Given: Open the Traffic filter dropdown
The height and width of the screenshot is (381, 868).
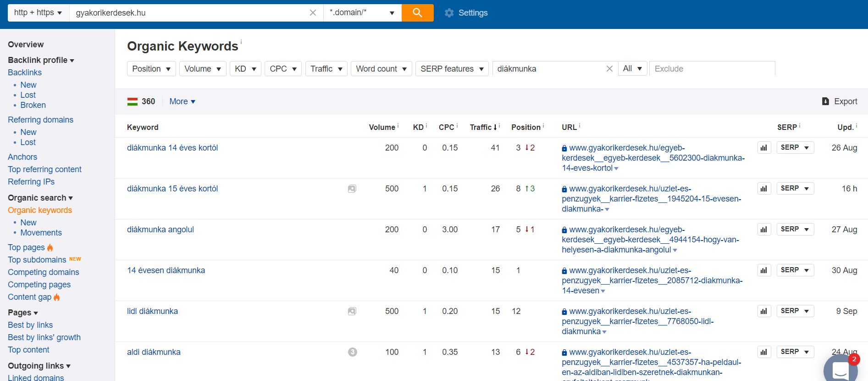Looking at the screenshot, I should coord(326,69).
